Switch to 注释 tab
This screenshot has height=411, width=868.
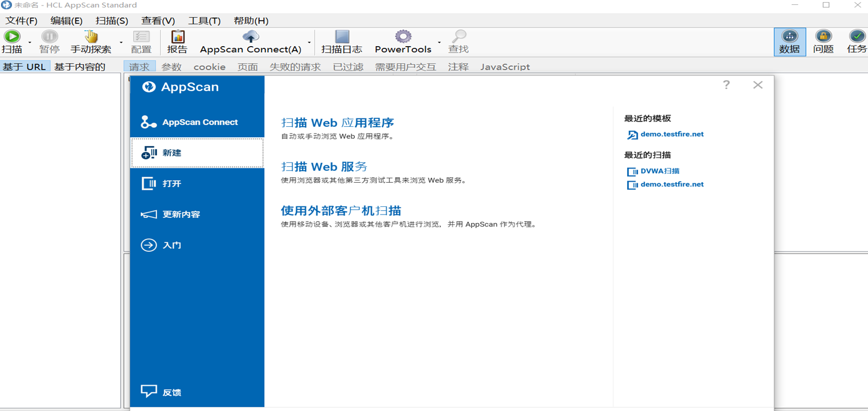[x=458, y=67]
